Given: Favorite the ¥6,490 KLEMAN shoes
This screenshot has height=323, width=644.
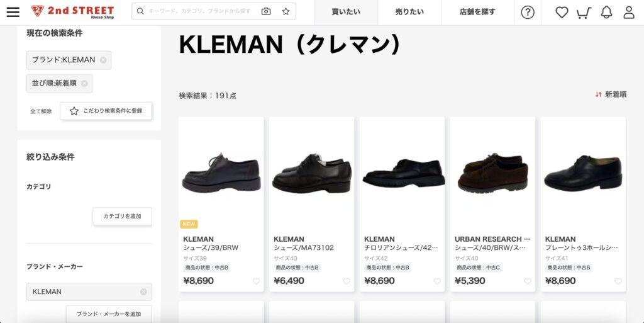Looking at the screenshot, I should (347, 281).
